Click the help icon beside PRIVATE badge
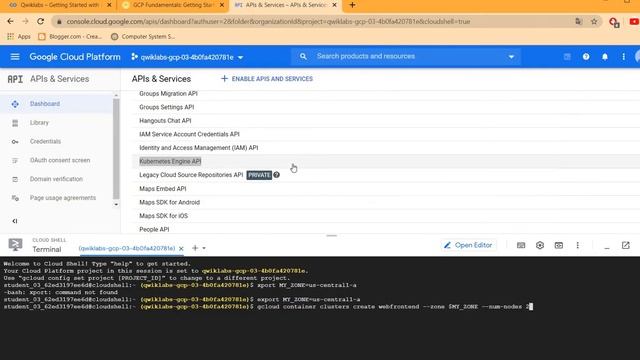Image resolution: width=640 pixels, height=360 pixels. (277, 175)
